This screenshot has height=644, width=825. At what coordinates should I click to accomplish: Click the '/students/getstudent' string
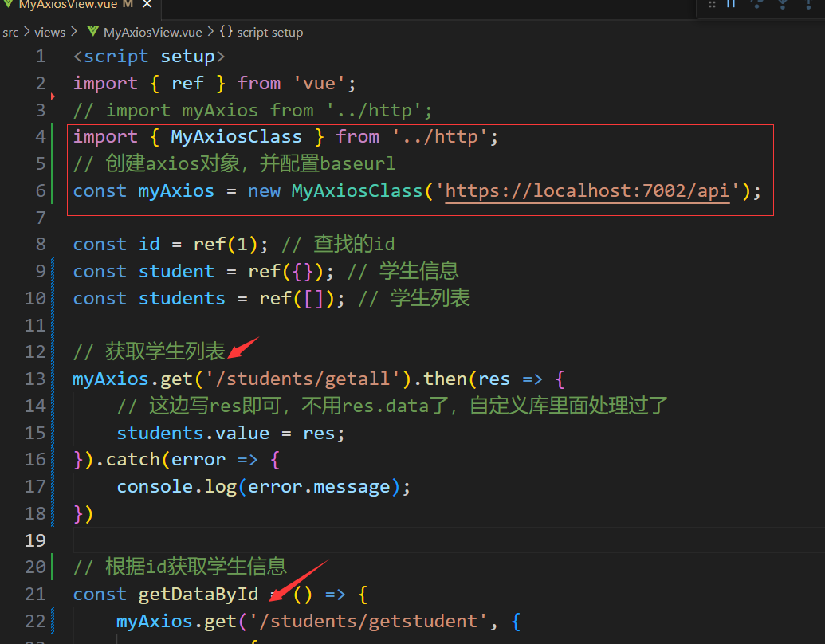tap(369, 622)
